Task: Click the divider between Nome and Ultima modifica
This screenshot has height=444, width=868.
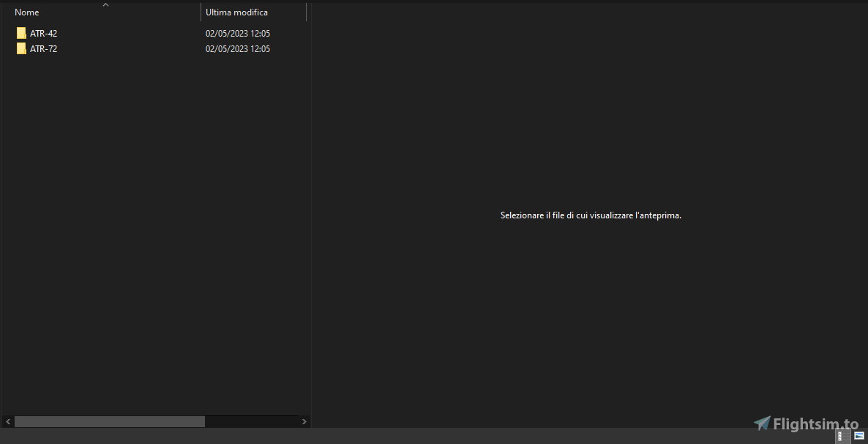Action: pos(201,12)
